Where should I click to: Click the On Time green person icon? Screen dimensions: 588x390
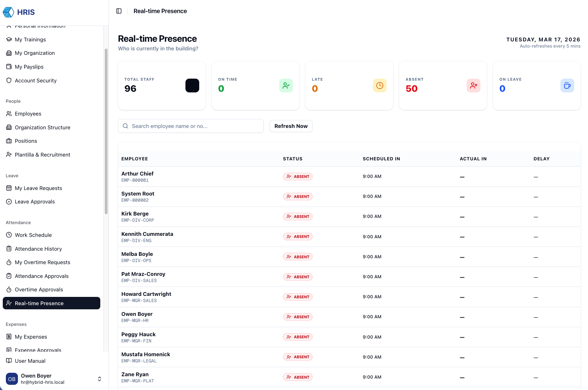tap(286, 86)
